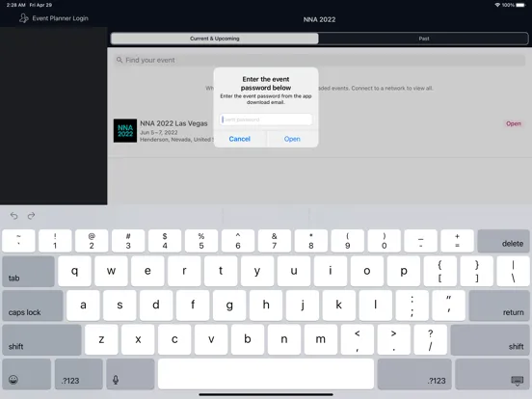532x399 pixels.
Task: Tap the number 1 exclamation key
Action: pyautogui.click(x=55, y=241)
